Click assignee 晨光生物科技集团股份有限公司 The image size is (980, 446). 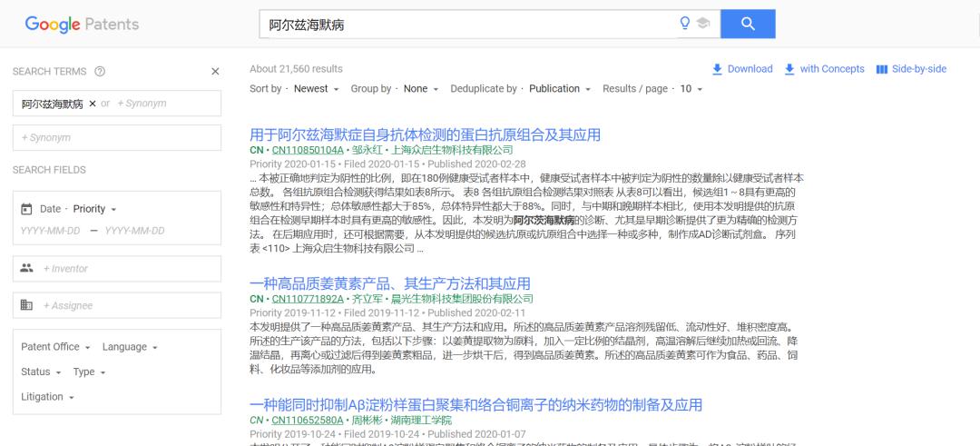point(463,298)
